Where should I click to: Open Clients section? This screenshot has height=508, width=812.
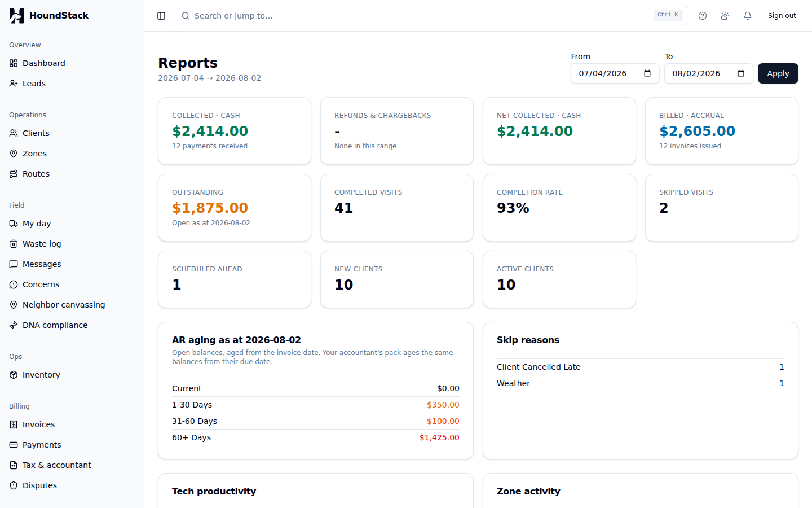[x=72, y=133]
